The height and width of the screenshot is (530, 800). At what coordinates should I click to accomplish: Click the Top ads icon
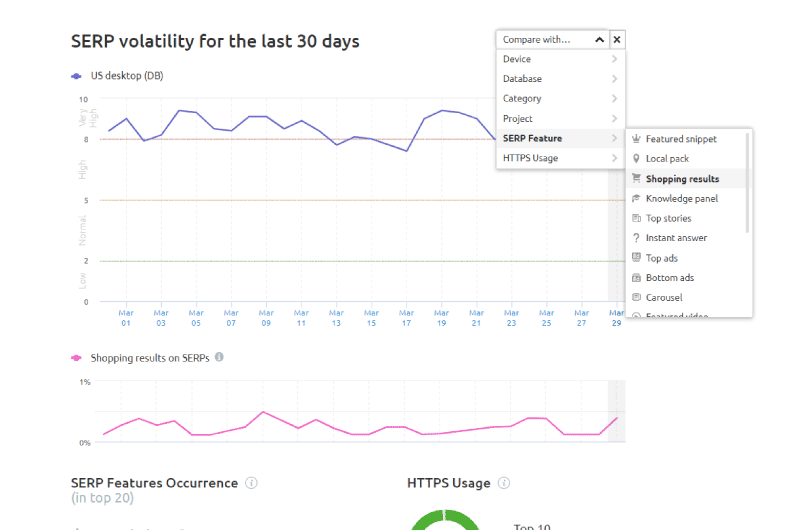click(x=636, y=257)
